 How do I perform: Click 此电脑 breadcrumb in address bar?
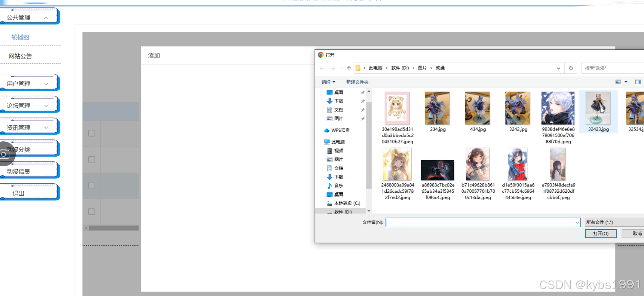click(375, 68)
